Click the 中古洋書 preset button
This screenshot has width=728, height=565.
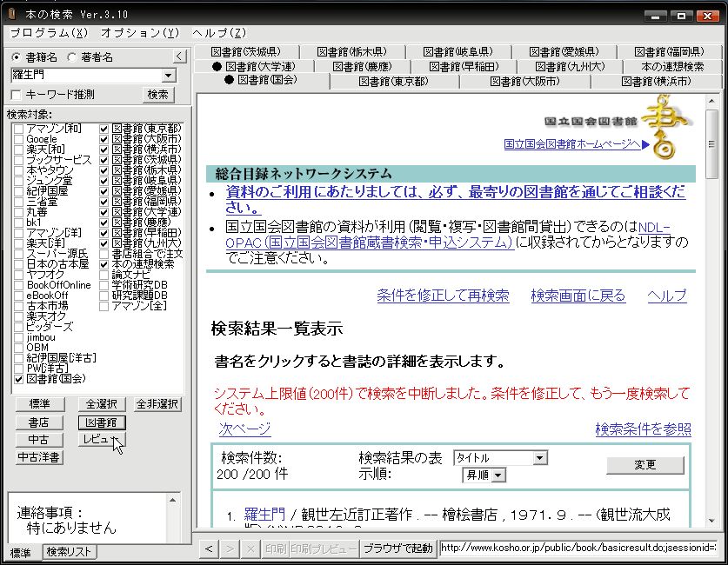[x=39, y=457]
